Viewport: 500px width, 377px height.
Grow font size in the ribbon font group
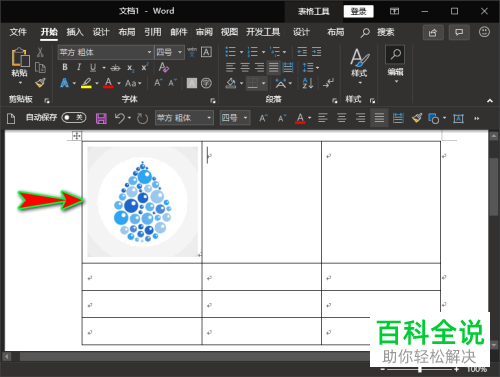[158, 83]
